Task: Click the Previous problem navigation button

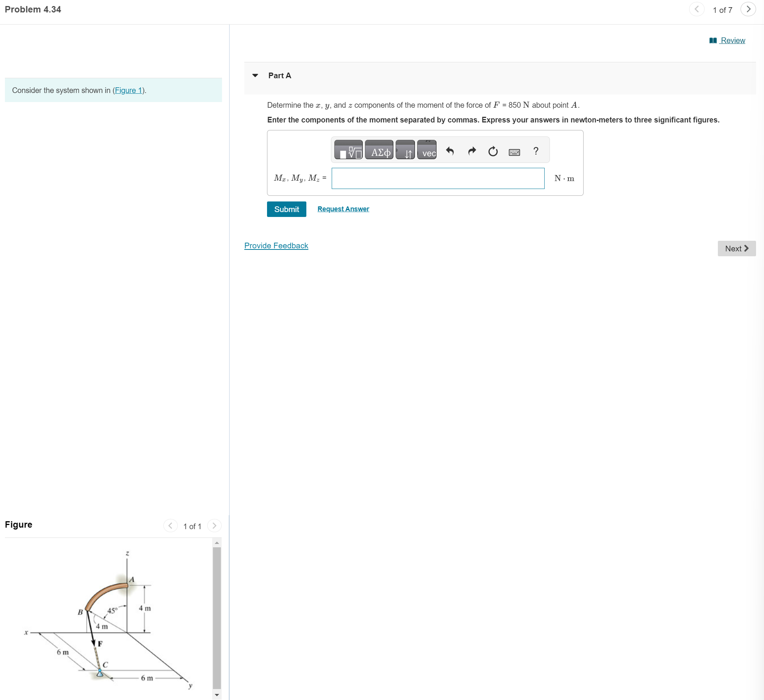Action: 694,9
